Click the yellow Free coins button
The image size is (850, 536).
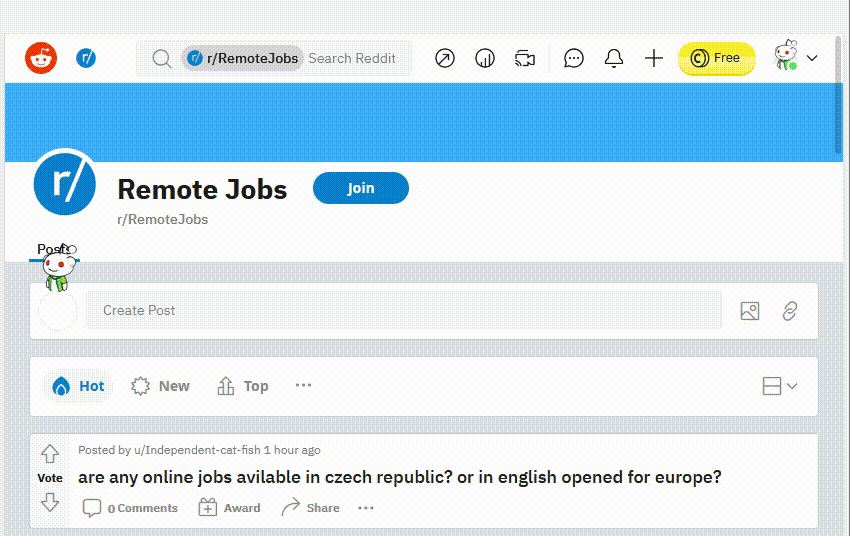point(716,58)
